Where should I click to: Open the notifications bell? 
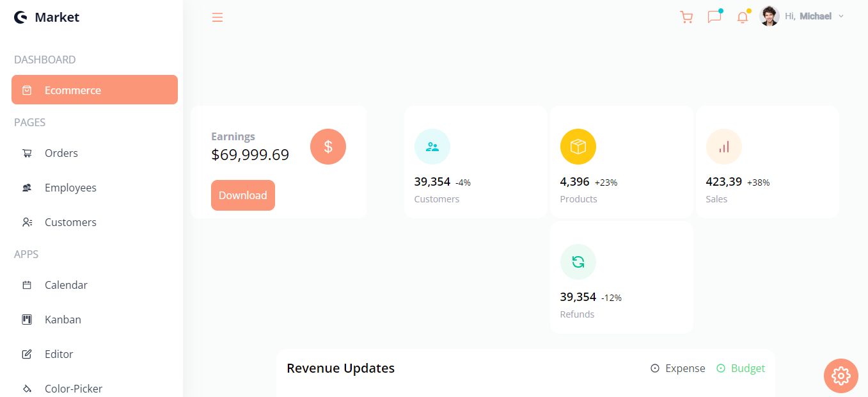click(742, 17)
